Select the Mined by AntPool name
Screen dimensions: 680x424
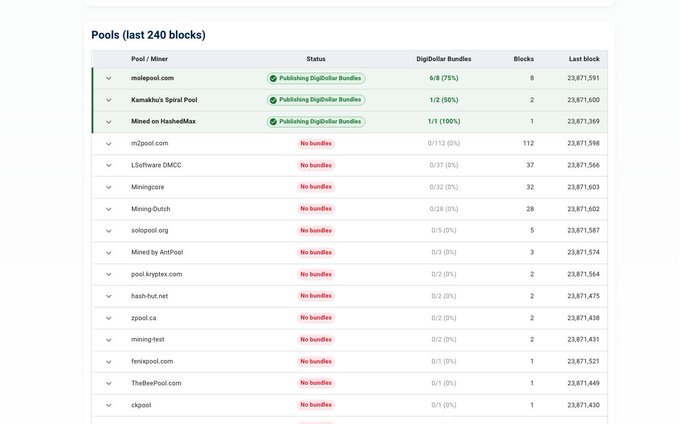coord(157,252)
